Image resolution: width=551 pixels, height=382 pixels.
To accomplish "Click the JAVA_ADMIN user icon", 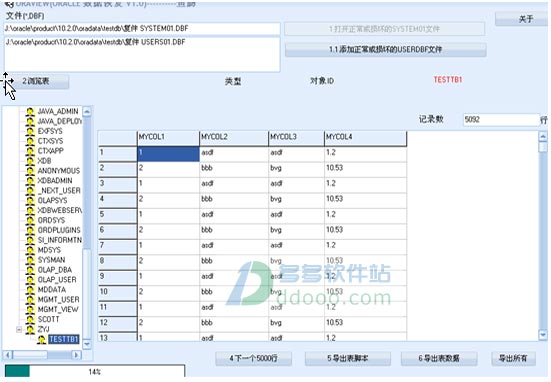I will coord(30,111).
